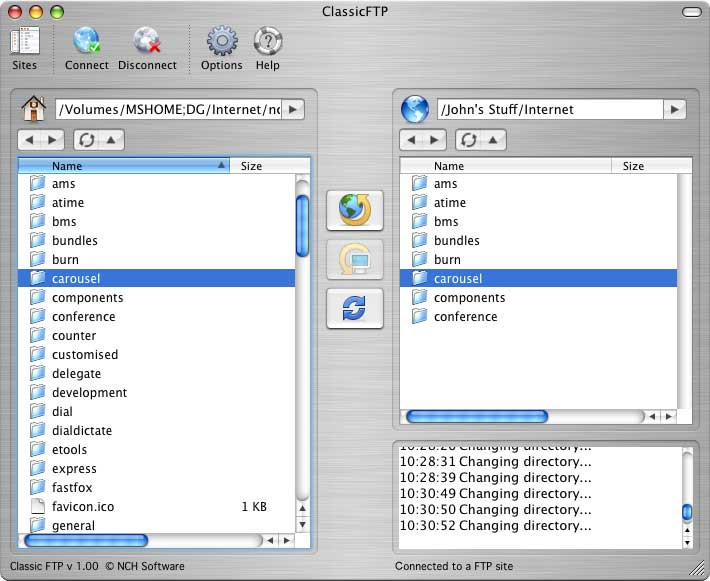Click the local path input field
This screenshot has width=710, height=581.
click(168, 109)
